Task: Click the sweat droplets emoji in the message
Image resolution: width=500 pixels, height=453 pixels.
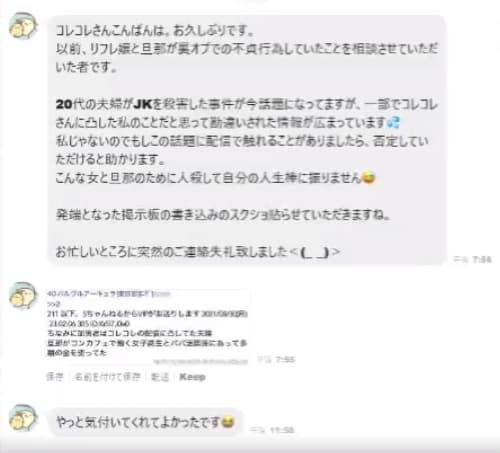Action: tap(394, 123)
